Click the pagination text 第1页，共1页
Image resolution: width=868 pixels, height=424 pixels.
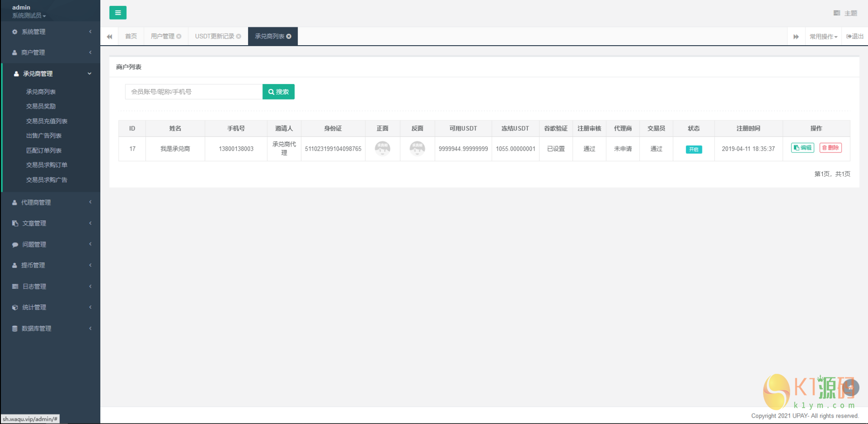pos(832,174)
